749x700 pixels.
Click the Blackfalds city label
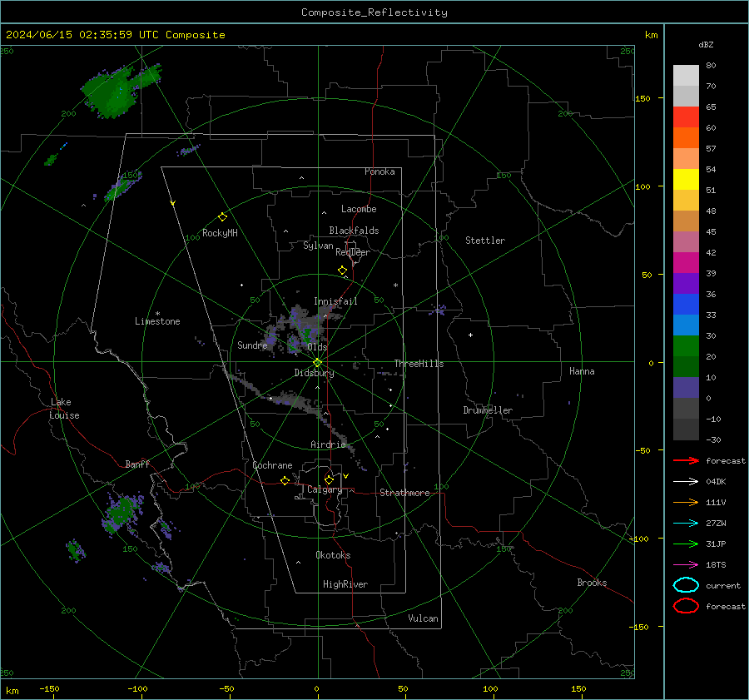[354, 231]
